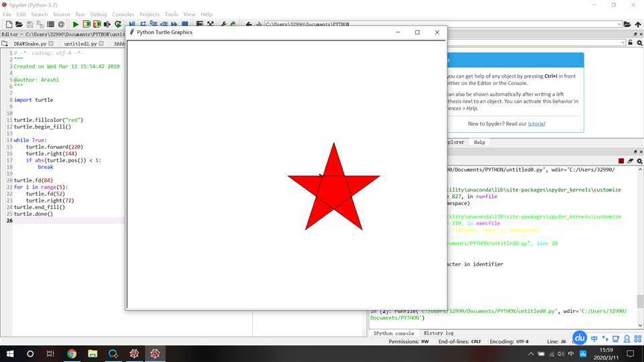644x362 pixels.
Task: Switch to the untitled2.py tab
Action: [80, 44]
